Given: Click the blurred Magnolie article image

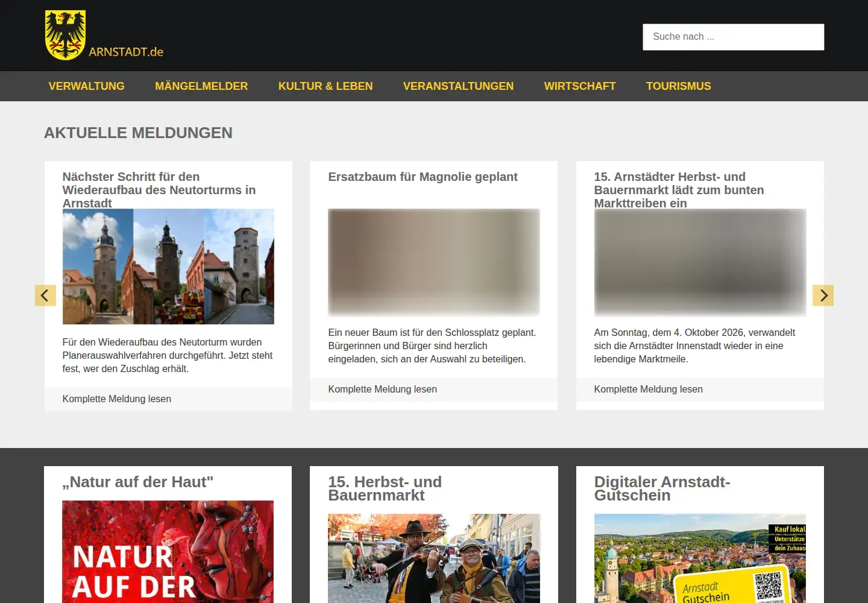Looking at the screenshot, I should click(x=434, y=262).
